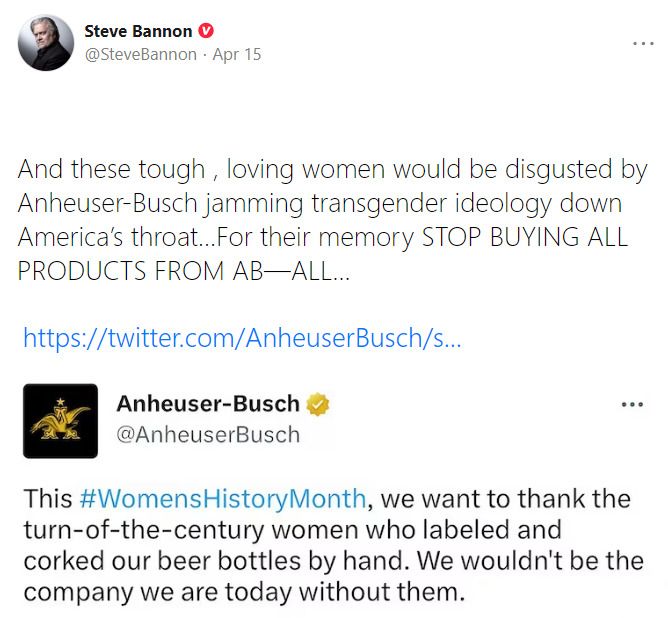Screen dimensions: 668x618
Task: Open the @AnheuserBusch handle
Action: (208, 434)
